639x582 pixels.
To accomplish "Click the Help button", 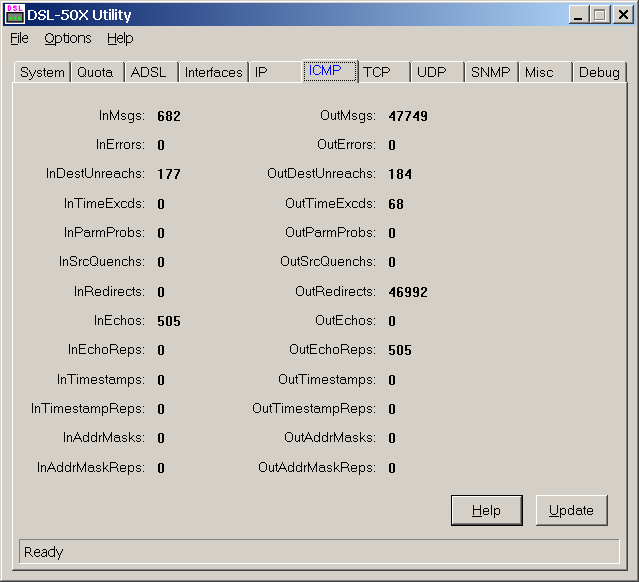I will click(x=487, y=510).
